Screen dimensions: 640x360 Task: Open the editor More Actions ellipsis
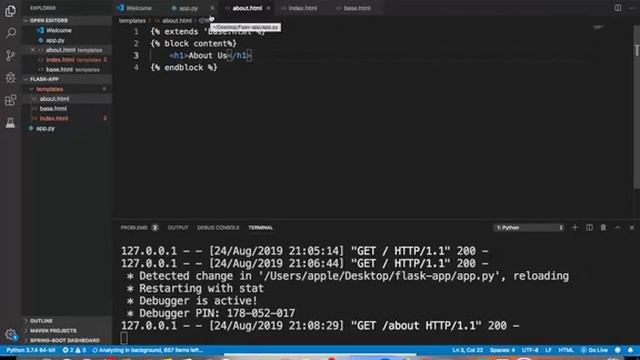tap(632, 8)
